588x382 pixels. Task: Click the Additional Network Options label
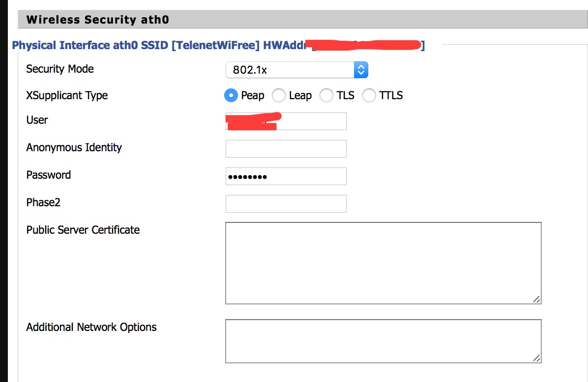coord(91,327)
